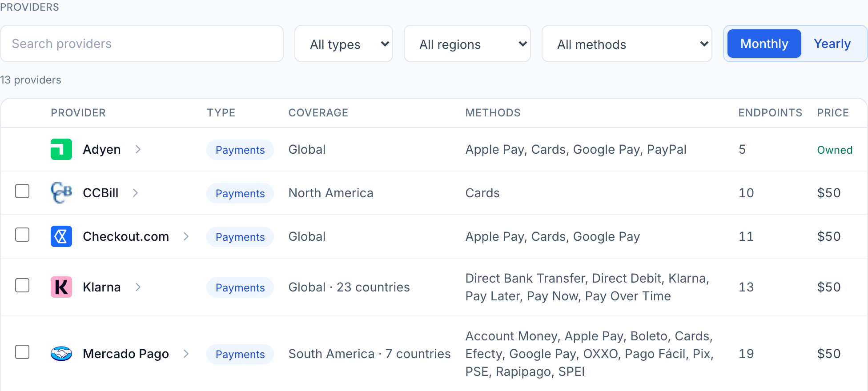Viewport: 868px width, 391px height.
Task: Open the CCBill provider name
Action: 100,193
